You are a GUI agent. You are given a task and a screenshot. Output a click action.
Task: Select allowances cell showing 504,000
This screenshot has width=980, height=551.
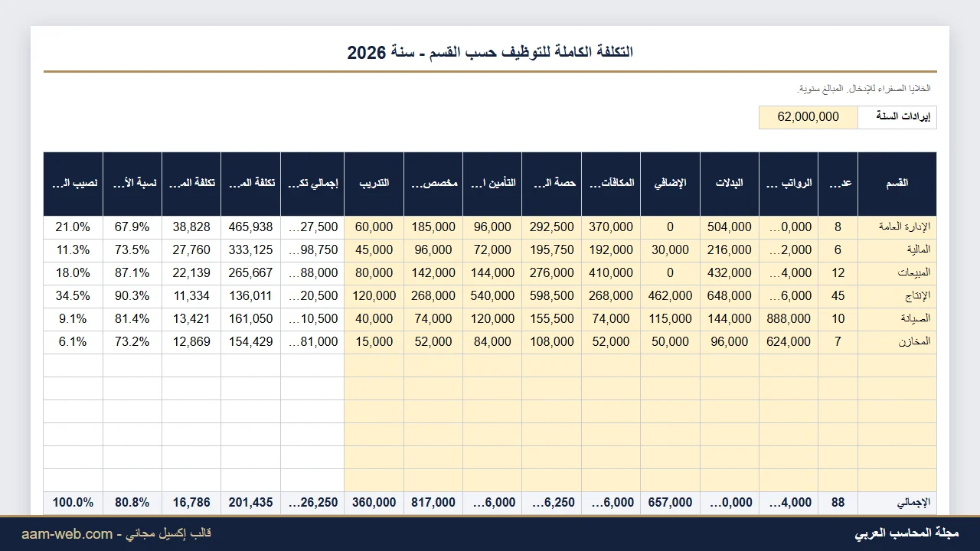(730, 227)
